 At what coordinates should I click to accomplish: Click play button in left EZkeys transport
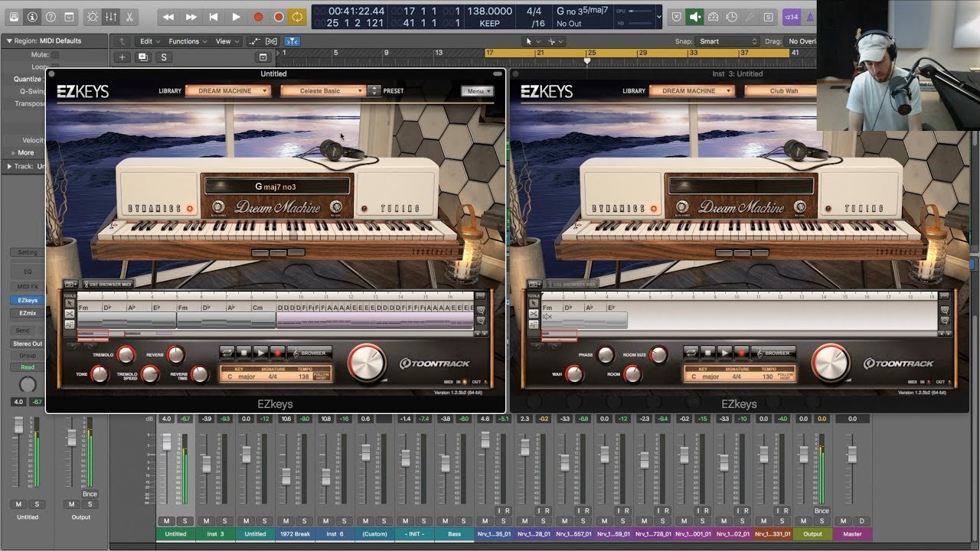click(260, 353)
